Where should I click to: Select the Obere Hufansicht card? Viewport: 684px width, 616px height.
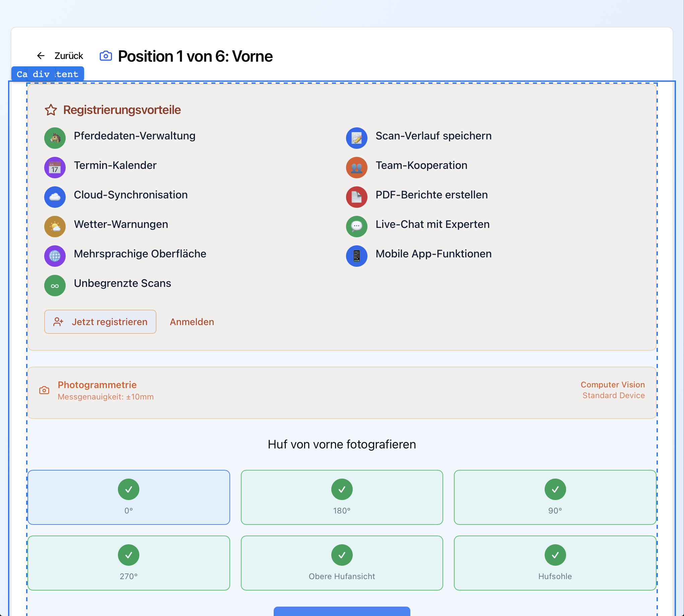pyautogui.click(x=342, y=563)
